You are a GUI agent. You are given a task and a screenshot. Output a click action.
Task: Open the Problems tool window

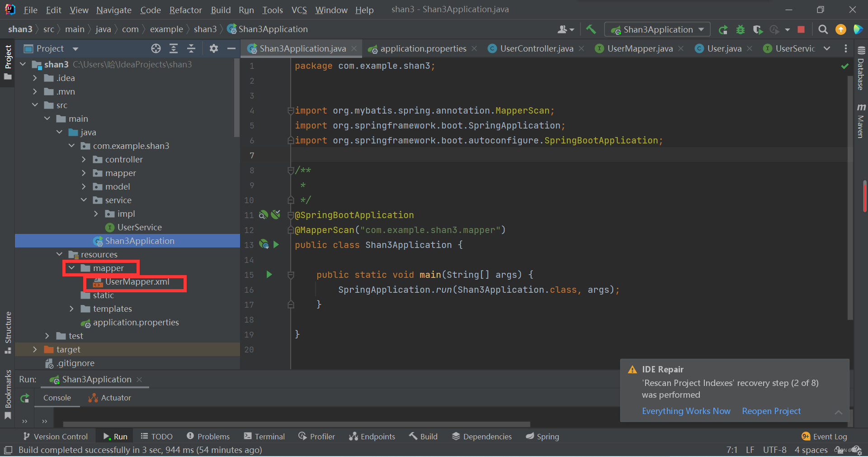[x=208, y=436]
